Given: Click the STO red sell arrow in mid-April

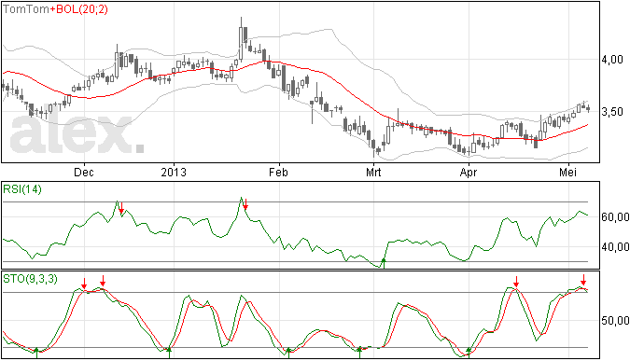Looking at the screenshot, I should point(516,282).
